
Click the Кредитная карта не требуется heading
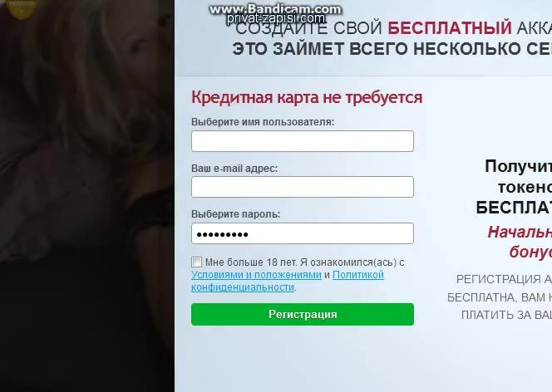(x=307, y=97)
